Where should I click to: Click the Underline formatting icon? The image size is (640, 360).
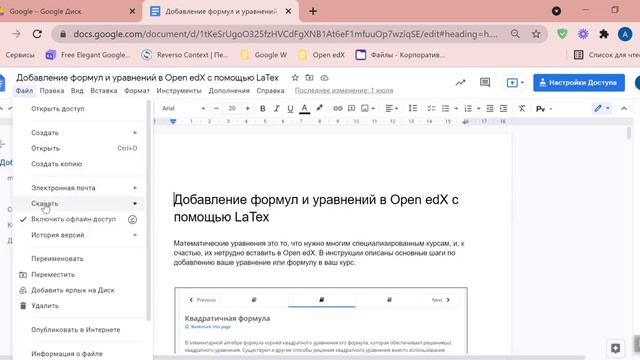pos(290,109)
